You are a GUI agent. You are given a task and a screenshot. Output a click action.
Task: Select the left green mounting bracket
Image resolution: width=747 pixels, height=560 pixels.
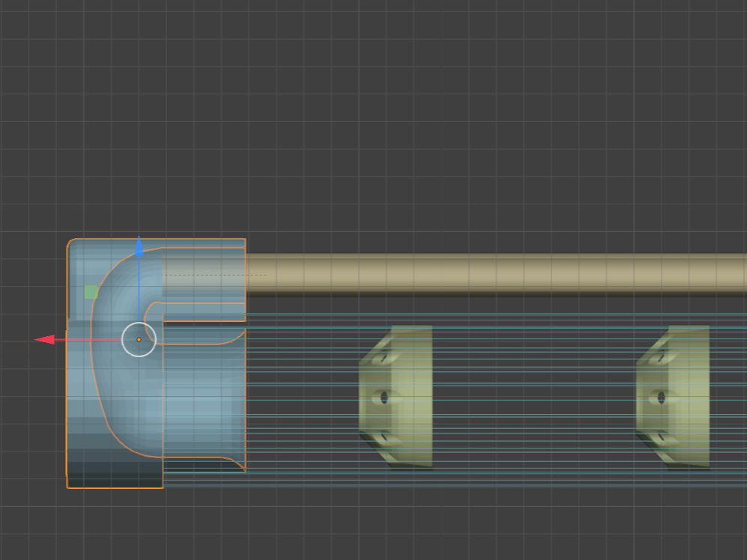(396, 398)
